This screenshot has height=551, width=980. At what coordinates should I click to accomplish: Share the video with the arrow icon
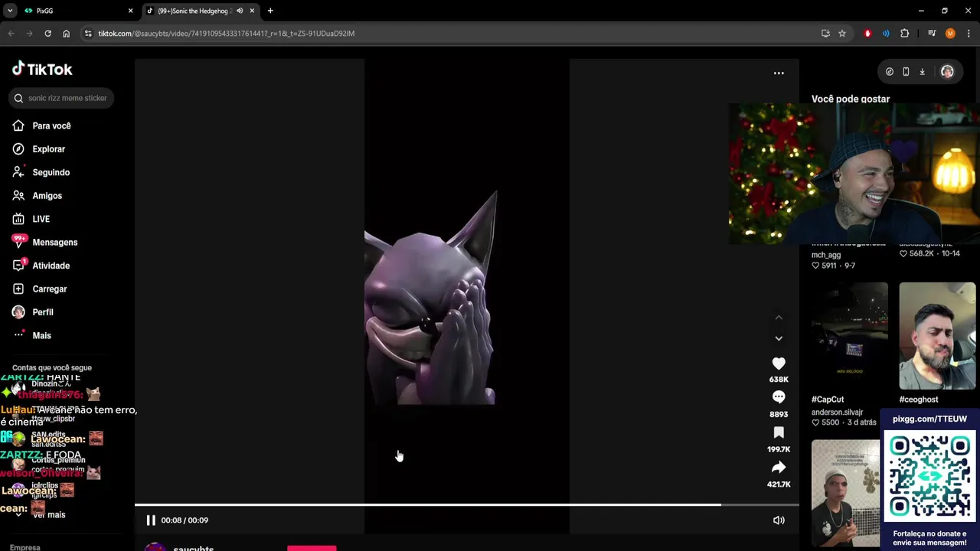[779, 468]
